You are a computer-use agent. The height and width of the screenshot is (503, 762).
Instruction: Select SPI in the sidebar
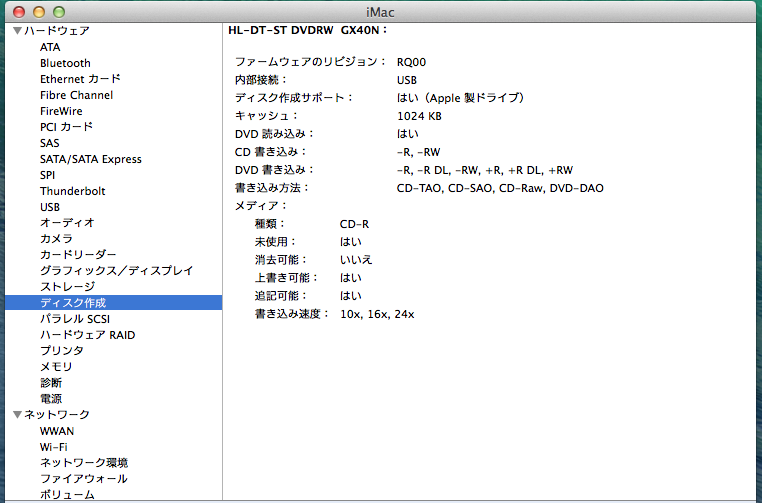48,175
